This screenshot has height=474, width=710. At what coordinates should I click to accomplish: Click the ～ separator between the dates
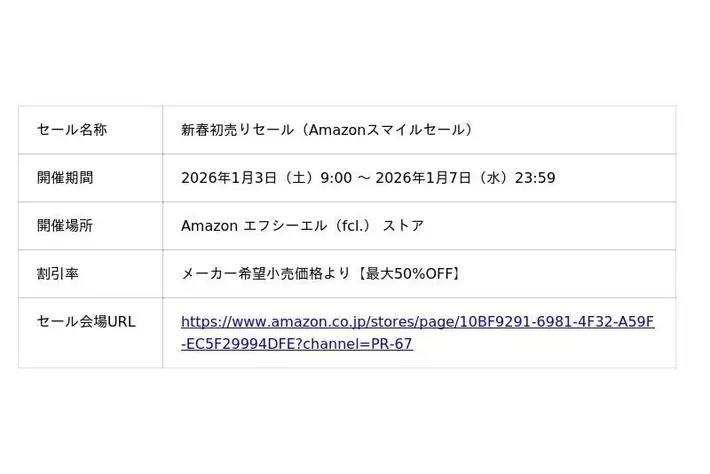click(364, 178)
